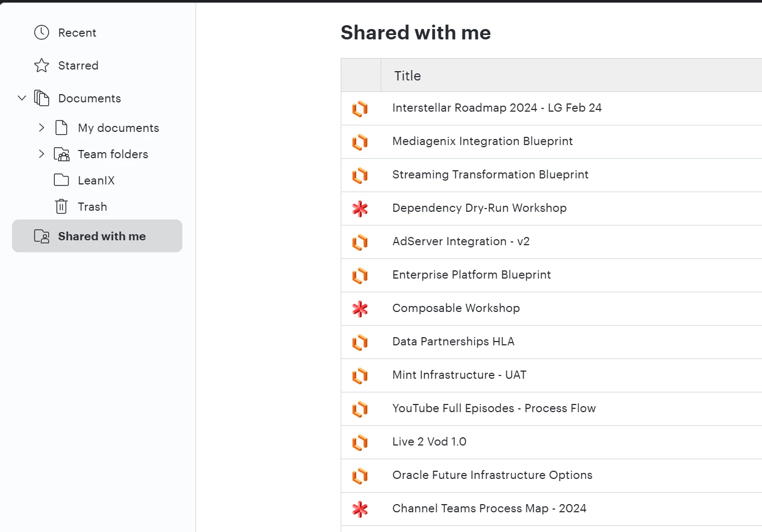Click the LeanIX folder icon
The width and height of the screenshot is (762, 532).
61,180
